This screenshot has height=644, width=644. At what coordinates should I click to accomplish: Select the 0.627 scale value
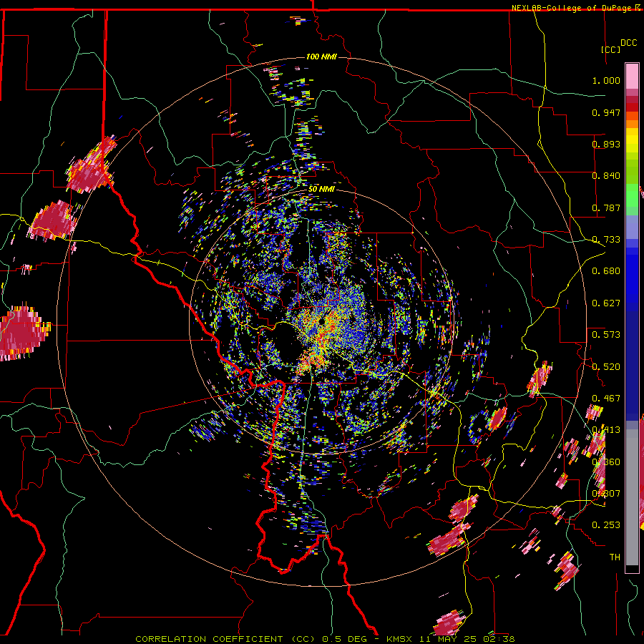(x=606, y=303)
